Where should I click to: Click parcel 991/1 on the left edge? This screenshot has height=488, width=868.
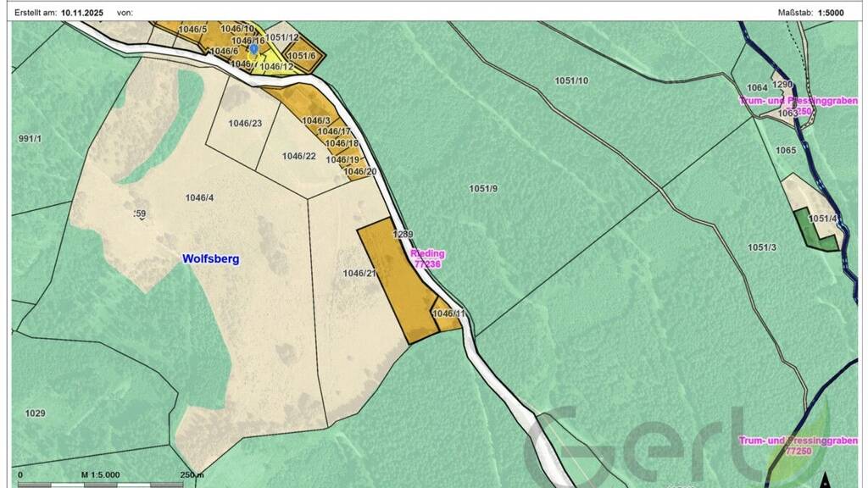click(x=31, y=138)
